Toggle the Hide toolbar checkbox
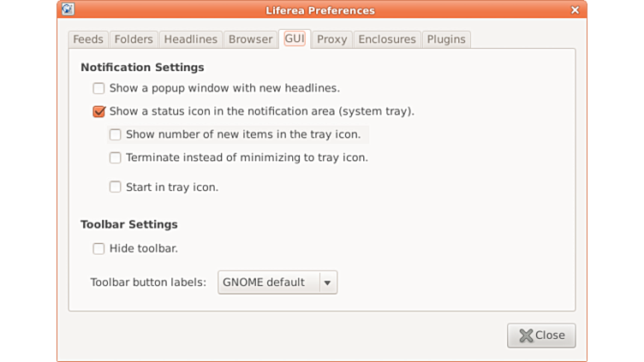The height and width of the screenshot is (362, 644). coord(99,249)
